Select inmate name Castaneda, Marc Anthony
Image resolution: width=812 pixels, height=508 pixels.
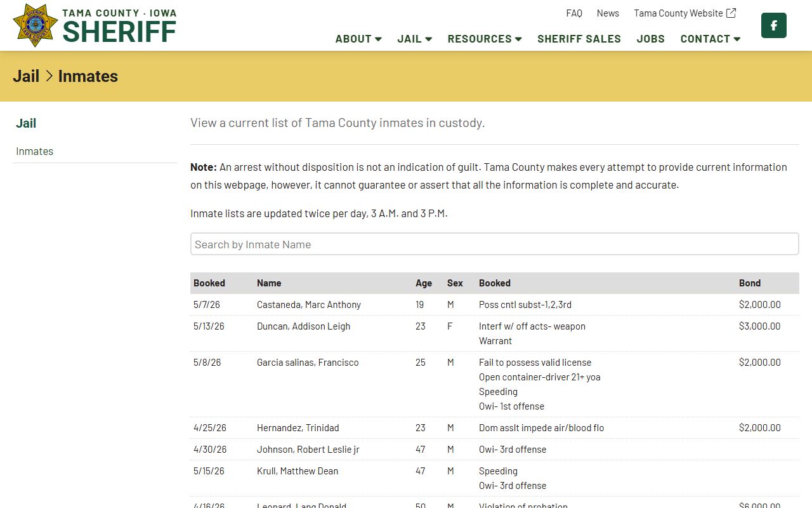pos(309,305)
